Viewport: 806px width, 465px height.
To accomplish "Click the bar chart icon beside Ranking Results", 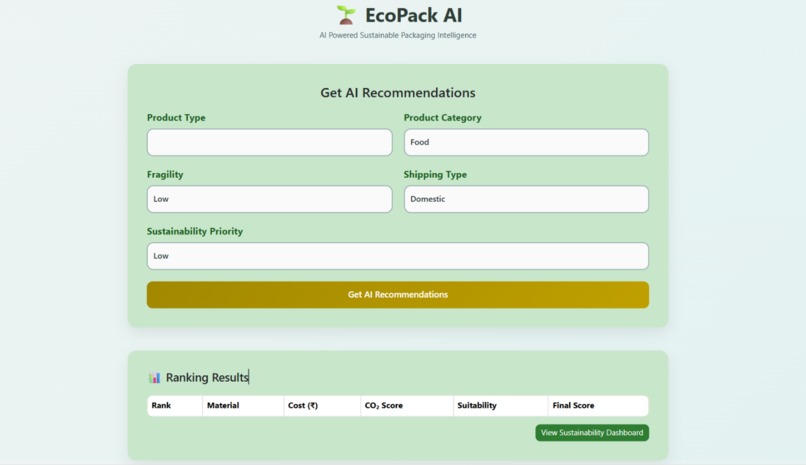I will (x=154, y=378).
